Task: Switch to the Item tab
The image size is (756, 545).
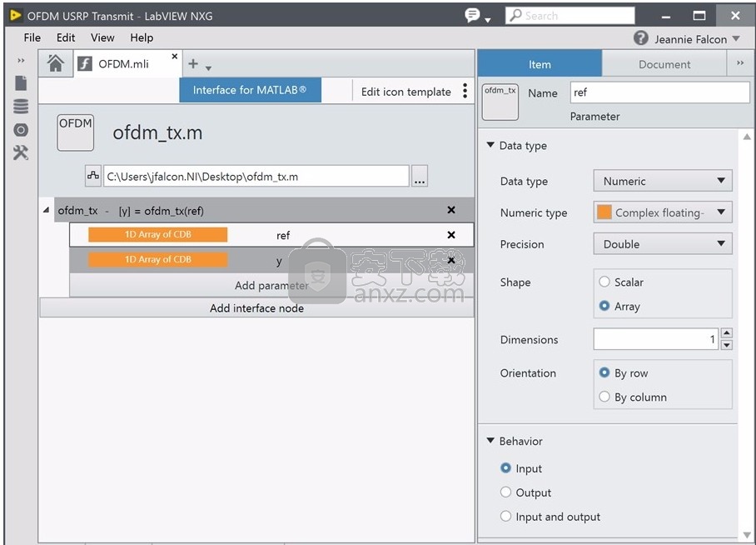Action: click(540, 63)
